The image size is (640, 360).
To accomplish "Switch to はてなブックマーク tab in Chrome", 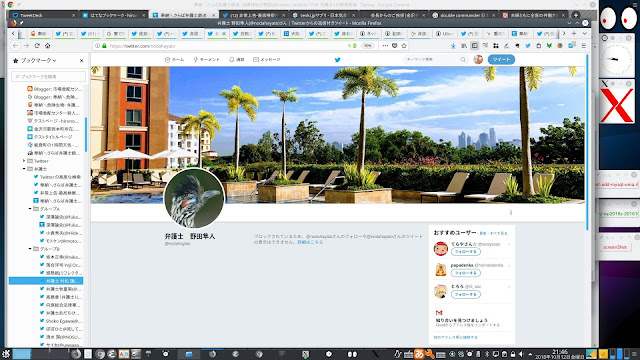I will coord(113,15).
